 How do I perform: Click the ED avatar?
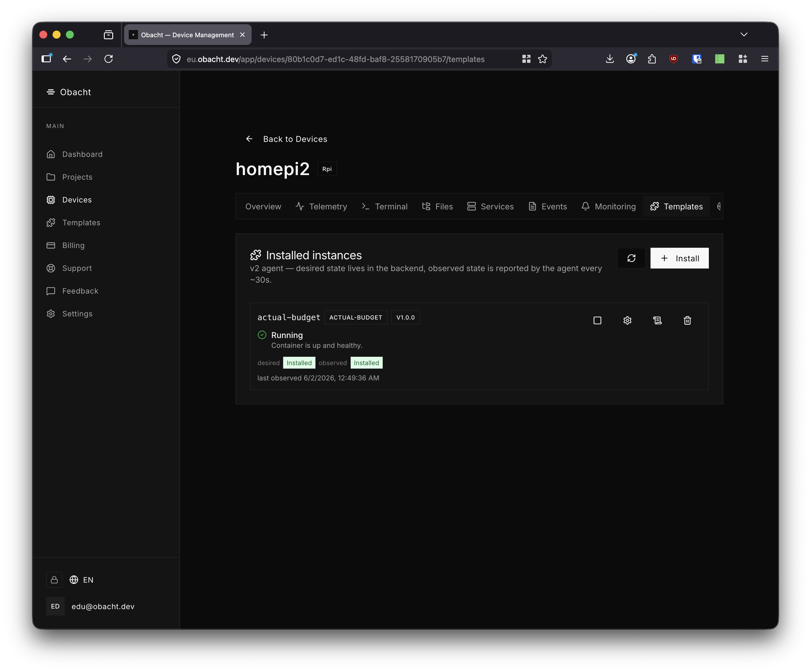55,607
